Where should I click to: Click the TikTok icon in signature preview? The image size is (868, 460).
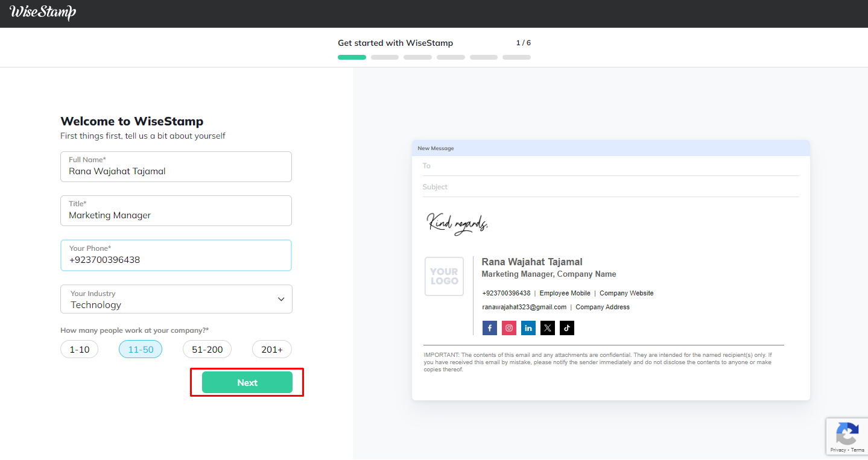tap(567, 328)
